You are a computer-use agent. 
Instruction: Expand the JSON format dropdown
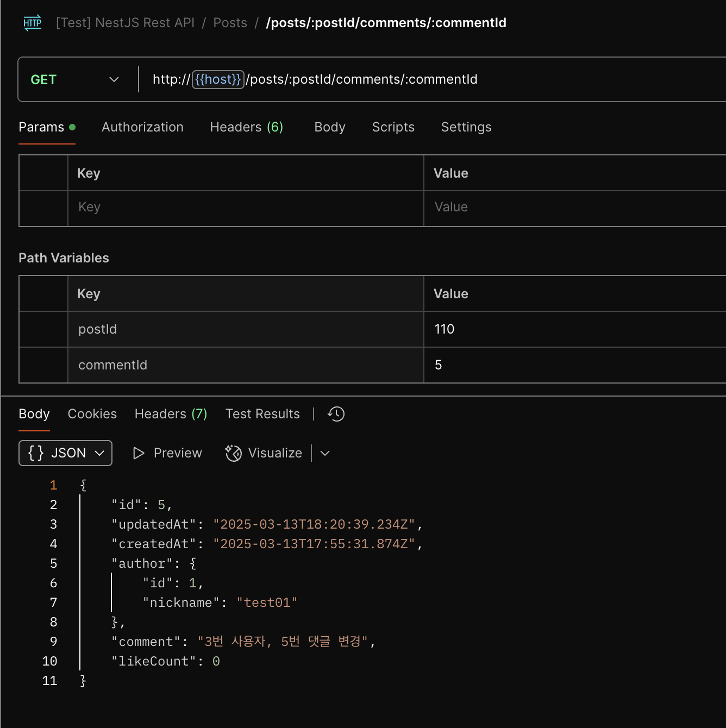[99, 453]
